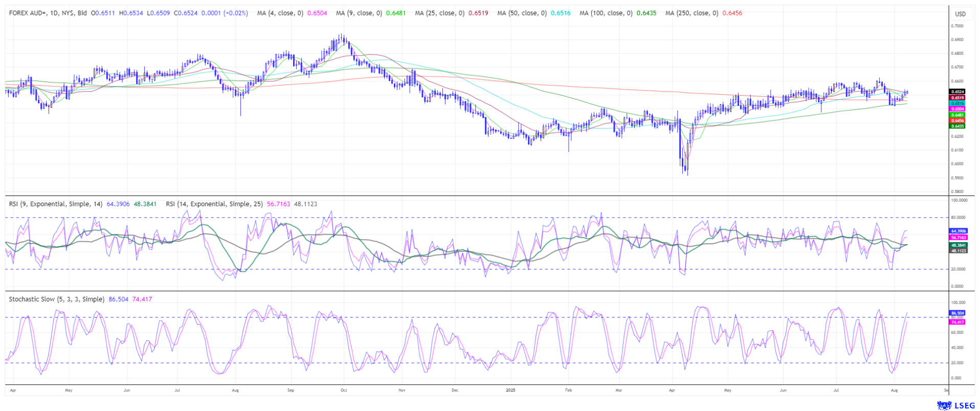Click the blue 64.3906 RSI axis tag
980x411 pixels.
[x=959, y=231]
